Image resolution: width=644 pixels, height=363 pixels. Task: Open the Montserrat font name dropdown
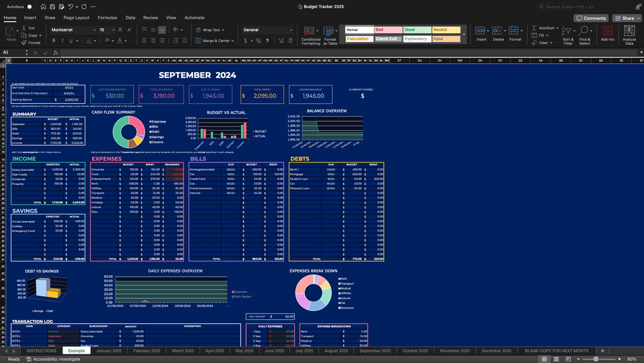click(94, 30)
